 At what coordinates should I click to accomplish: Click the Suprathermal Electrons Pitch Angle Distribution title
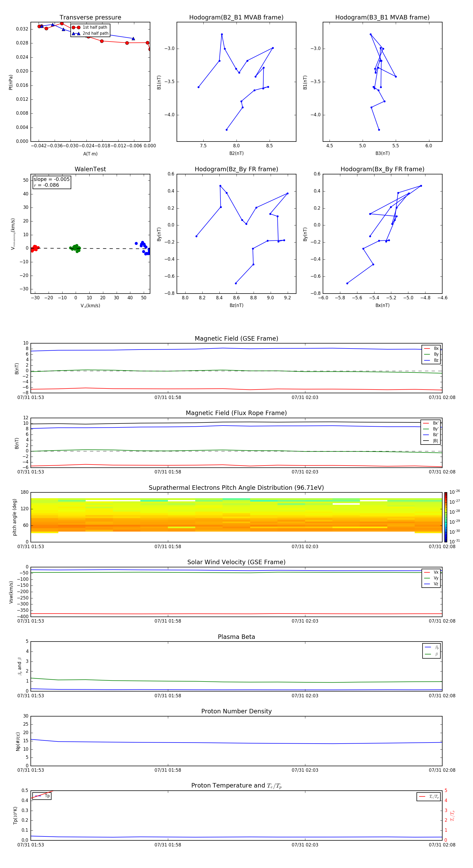coord(236,488)
